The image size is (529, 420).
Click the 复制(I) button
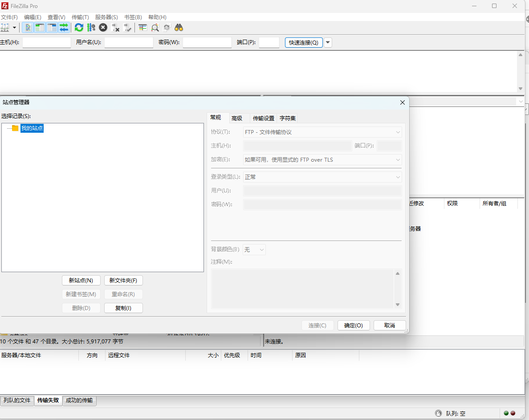[123, 308]
